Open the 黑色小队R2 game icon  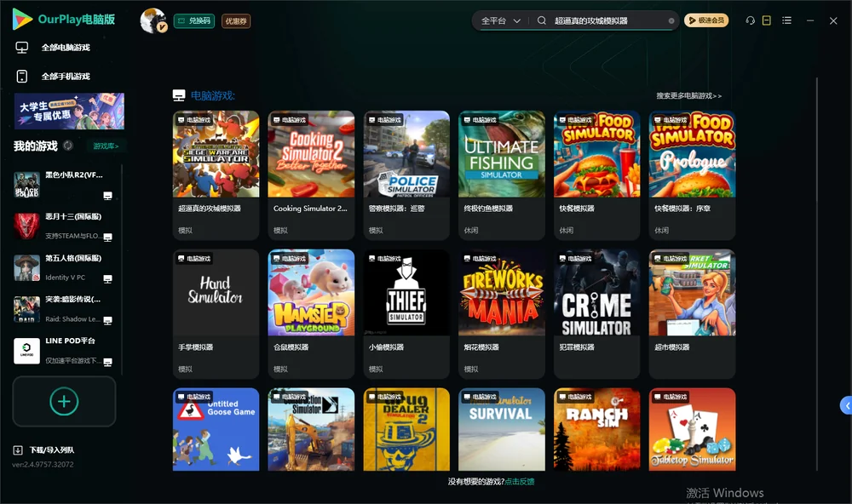[26, 185]
